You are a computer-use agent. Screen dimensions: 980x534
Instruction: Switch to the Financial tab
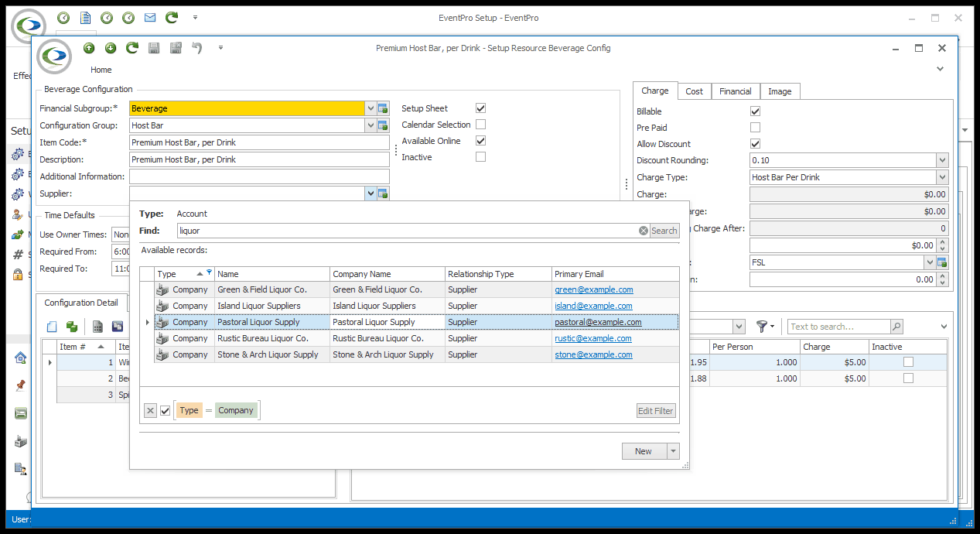pos(735,91)
